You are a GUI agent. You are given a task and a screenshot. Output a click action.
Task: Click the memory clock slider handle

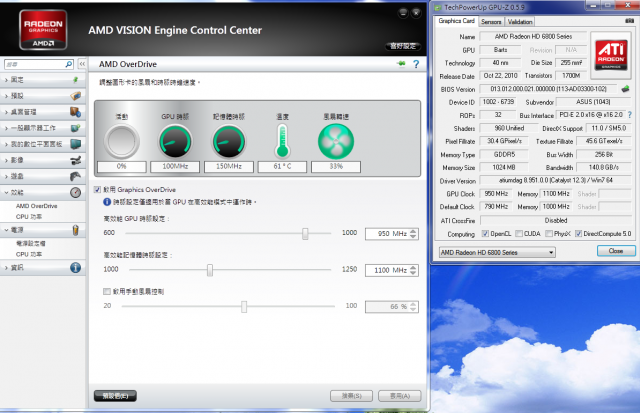(210, 270)
